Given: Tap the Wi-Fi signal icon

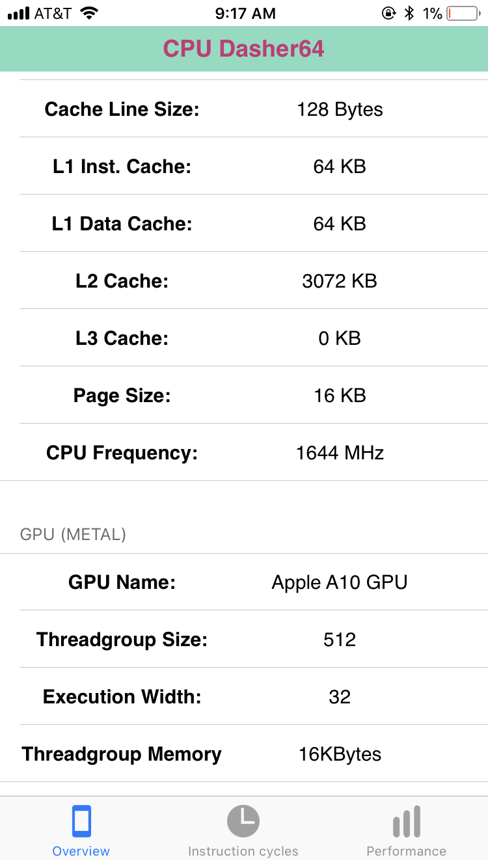Looking at the screenshot, I should pyautogui.click(x=90, y=13).
